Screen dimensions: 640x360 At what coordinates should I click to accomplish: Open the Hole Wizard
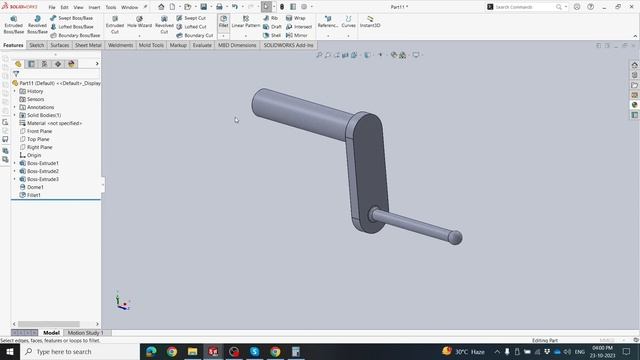(139, 22)
